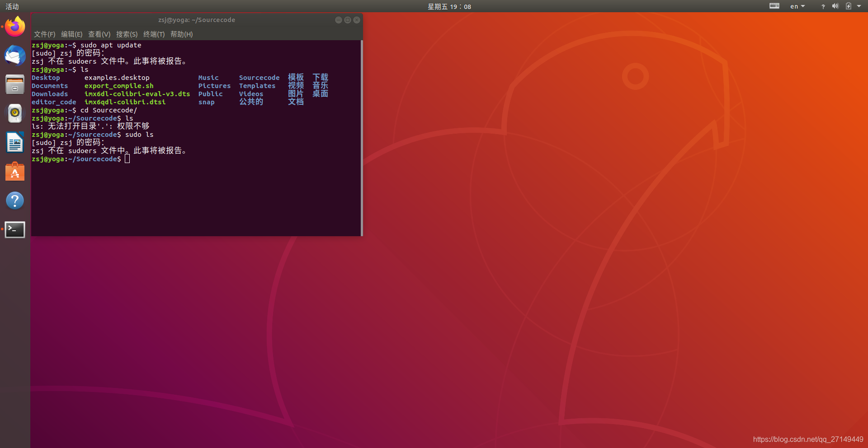Open the 帮助(H) menu
This screenshot has width=868, height=448.
[x=182, y=34]
